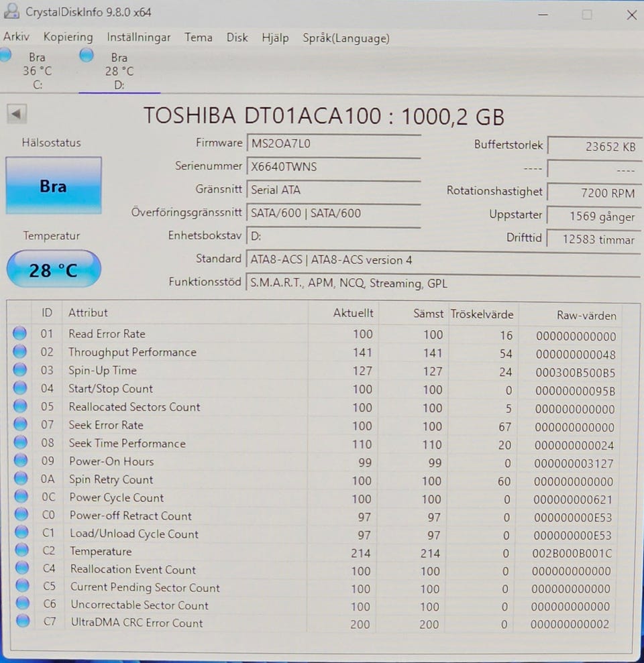This screenshot has height=663, width=644.
Task: Select the D: drive tab
Action: coord(119,71)
